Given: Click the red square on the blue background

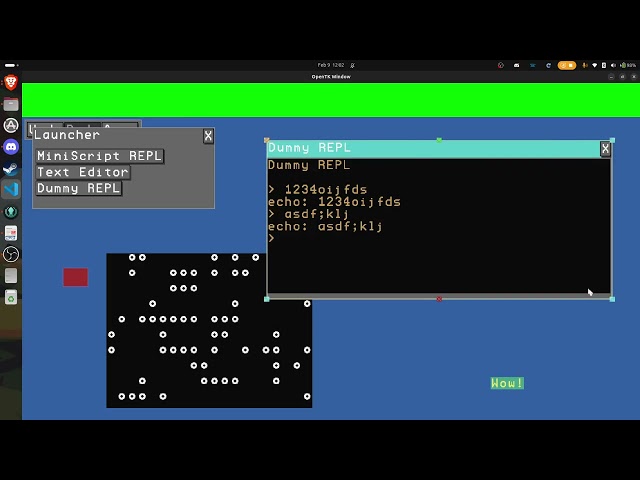Looking at the screenshot, I should pos(76,277).
